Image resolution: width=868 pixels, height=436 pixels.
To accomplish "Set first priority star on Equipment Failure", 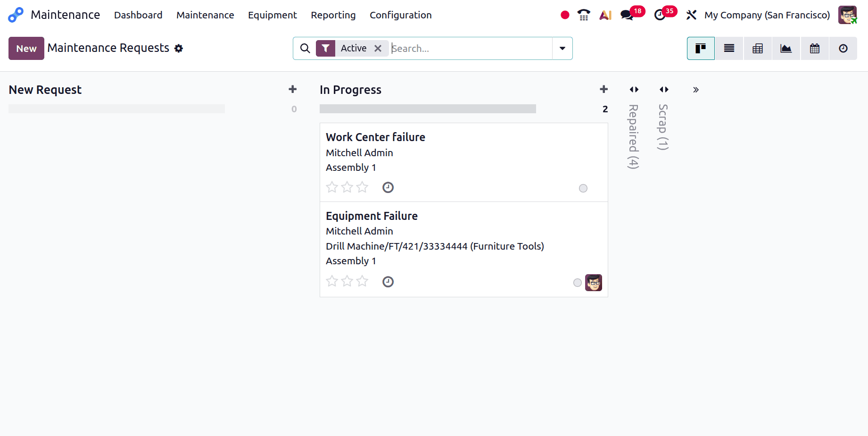I will click(332, 281).
